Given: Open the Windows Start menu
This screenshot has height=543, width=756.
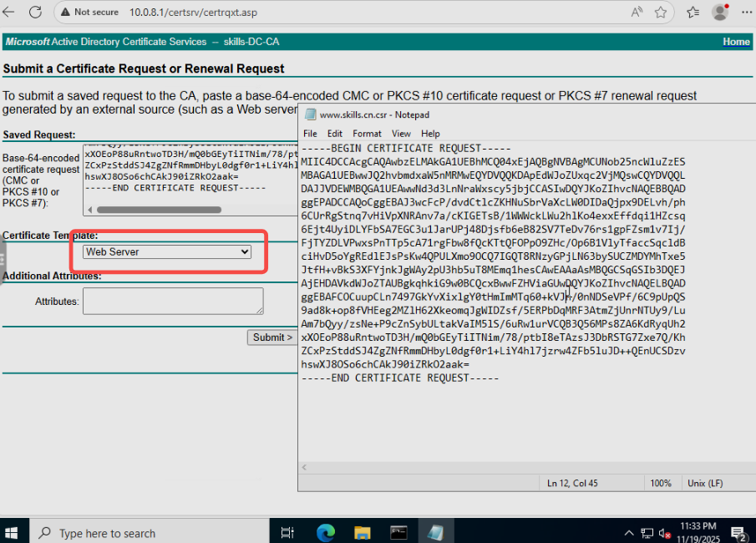Looking at the screenshot, I should pos(12,532).
